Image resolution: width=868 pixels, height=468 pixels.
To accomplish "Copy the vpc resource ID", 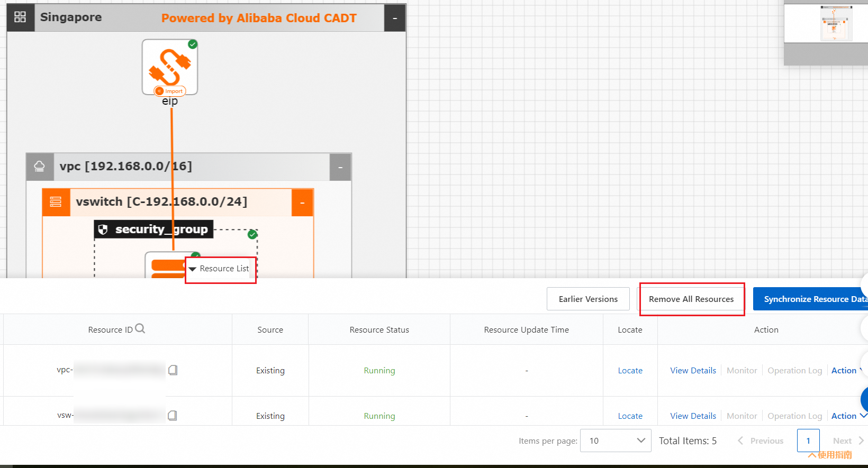I will tap(173, 370).
